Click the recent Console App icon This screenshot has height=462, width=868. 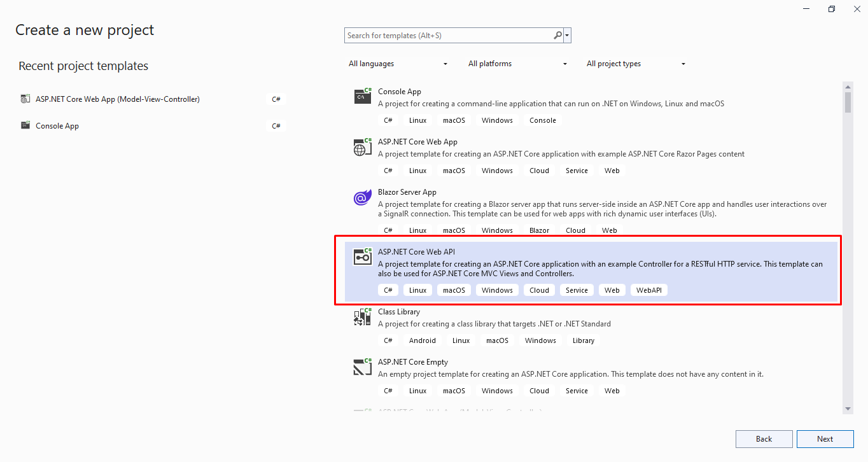pyautogui.click(x=25, y=125)
